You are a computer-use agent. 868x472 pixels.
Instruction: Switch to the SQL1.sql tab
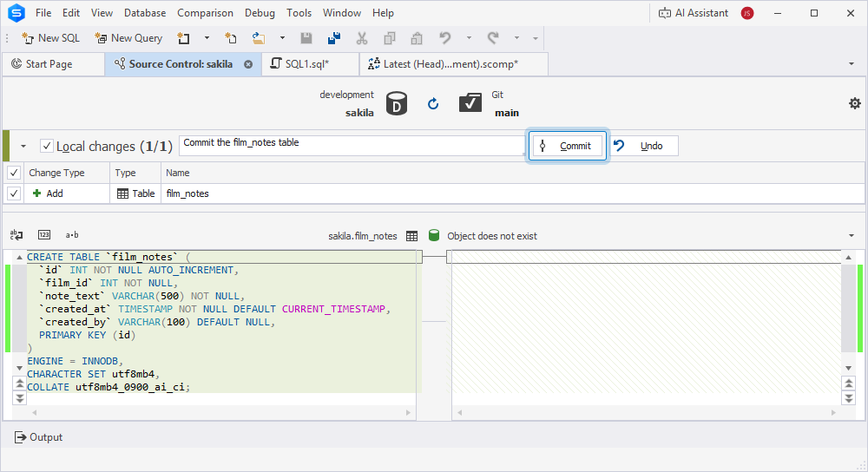[306, 64]
